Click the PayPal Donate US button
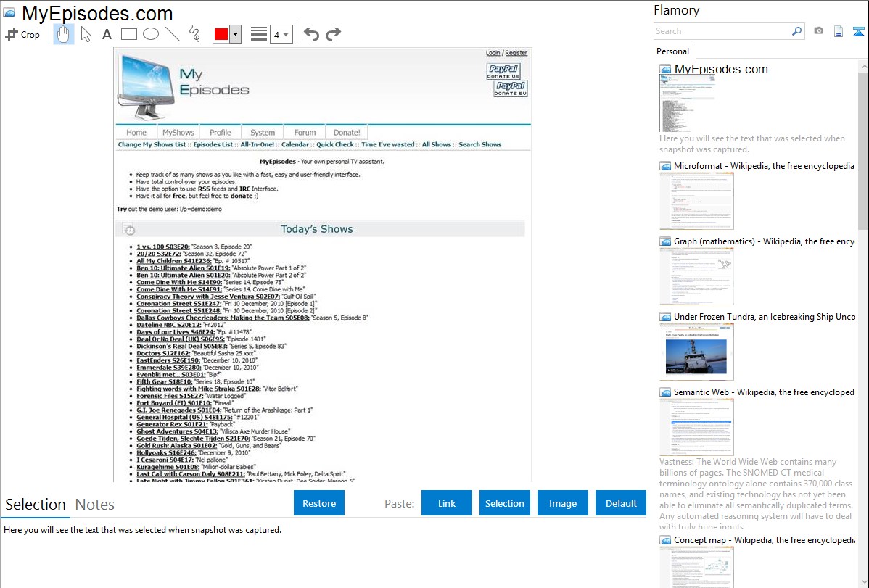 [503, 72]
